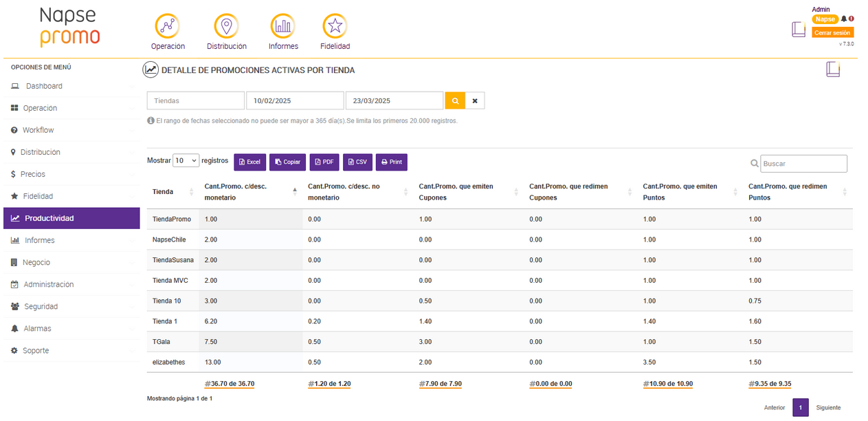Open the Operación top navigation icon
Viewport: 868px width, 421px height.
click(168, 26)
